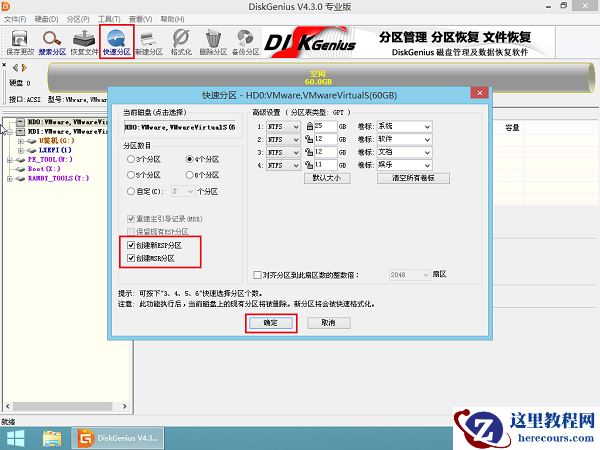Click the HD1 disk icon in tree

pyautogui.click(x=21, y=132)
